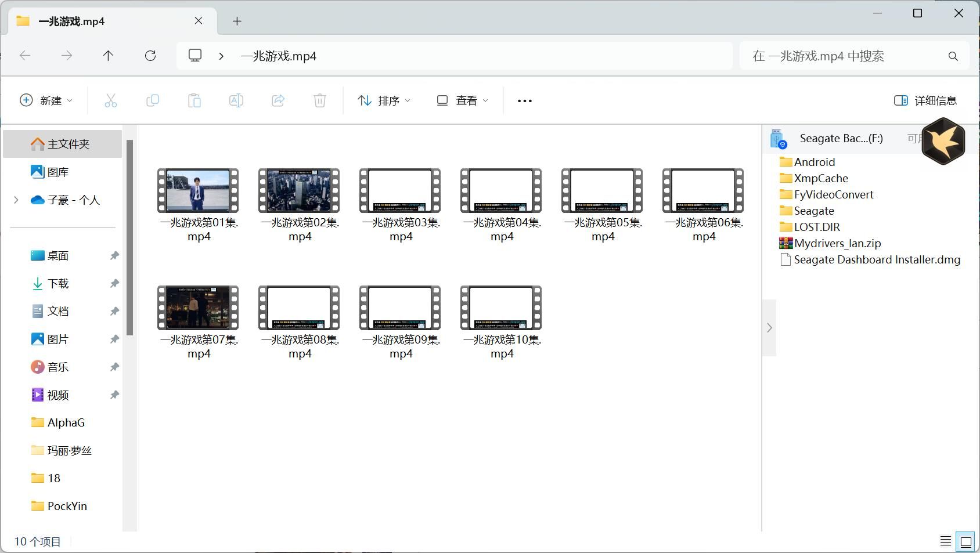Viewport: 980px width, 553px height.
Task: Click the Paste clipboard icon
Action: (194, 100)
